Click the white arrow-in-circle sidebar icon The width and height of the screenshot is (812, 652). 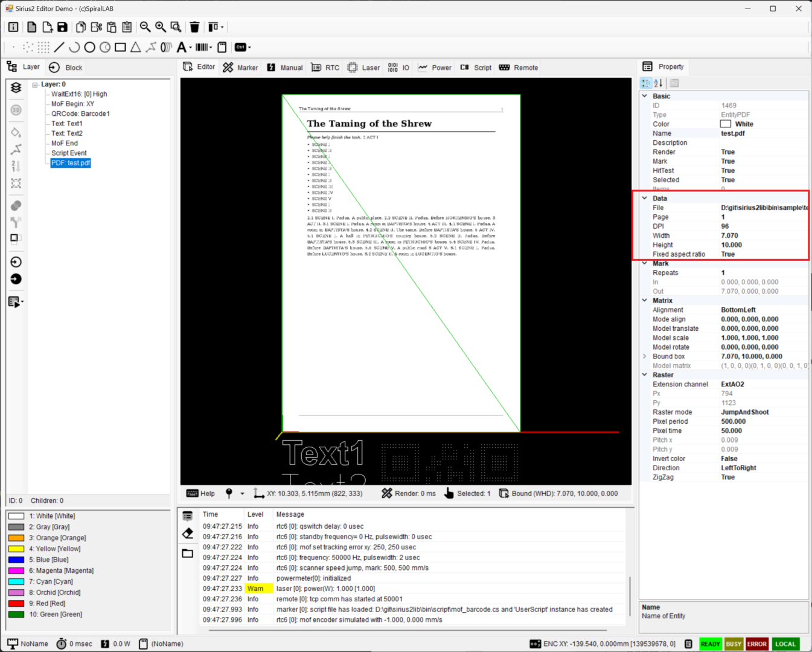[x=16, y=262]
